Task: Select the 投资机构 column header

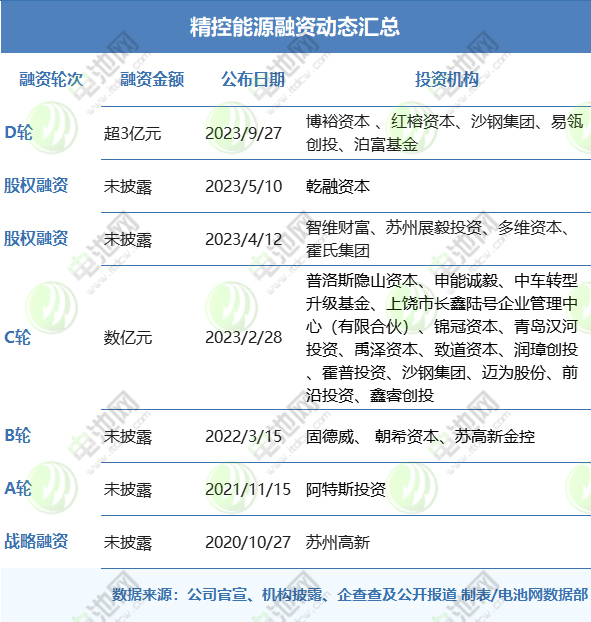Action: pyautogui.click(x=447, y=79)
